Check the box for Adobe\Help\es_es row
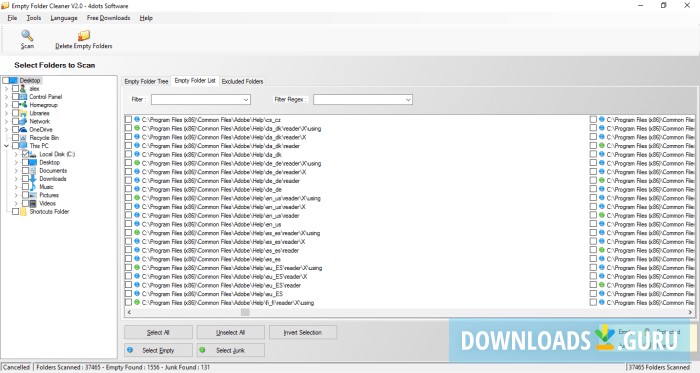This screenshot has height=373, width=700. (129, 259)
